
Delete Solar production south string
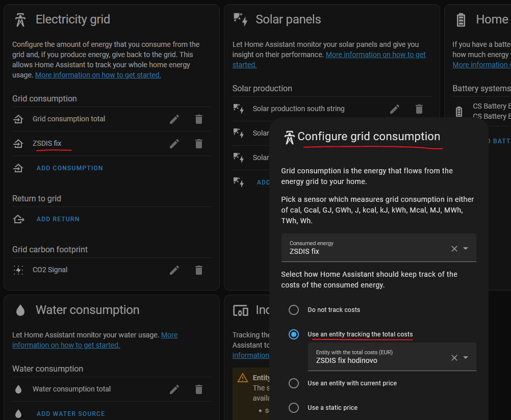[419, 109]
